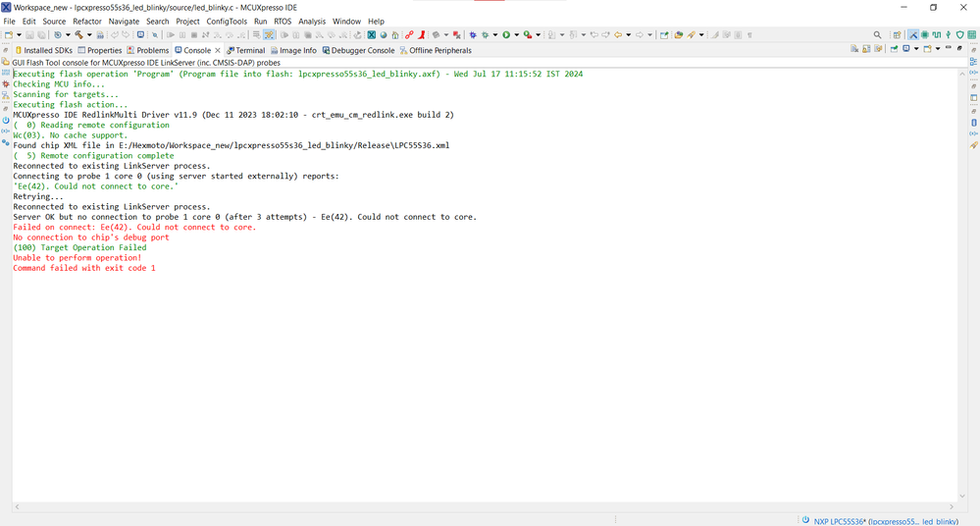Open the ConfigTools menu
Image resolution: width=980 pixels, height=526 pixels.
click(227, 22)
